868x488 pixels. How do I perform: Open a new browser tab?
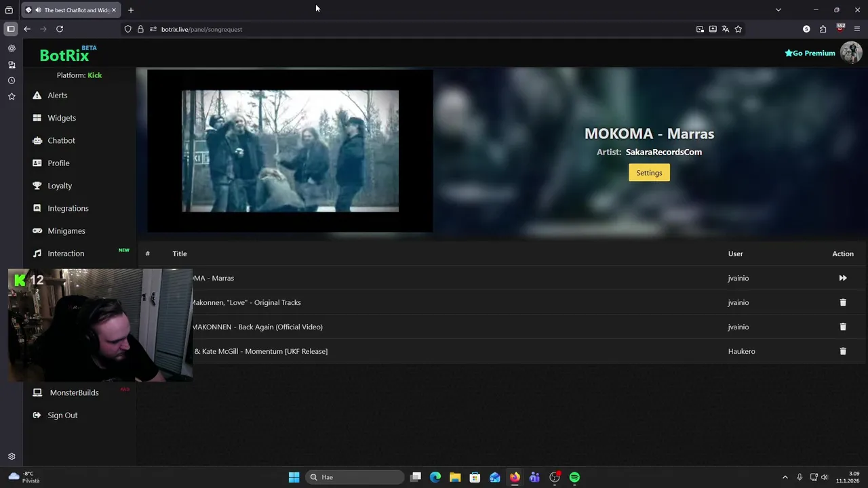point(131,10)
